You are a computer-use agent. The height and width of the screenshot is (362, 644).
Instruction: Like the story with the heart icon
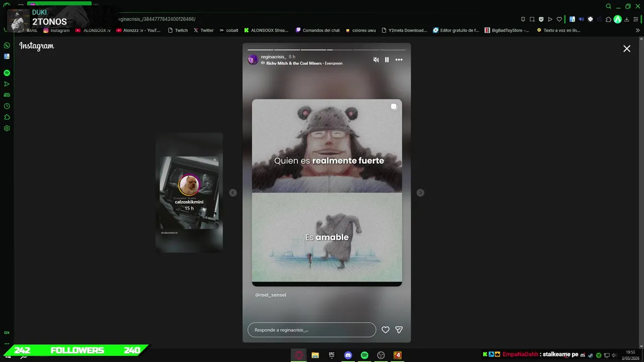(385, 330)
